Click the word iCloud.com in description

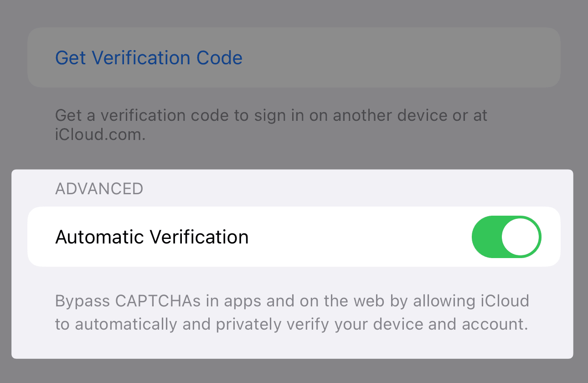(x=100, y=135)
